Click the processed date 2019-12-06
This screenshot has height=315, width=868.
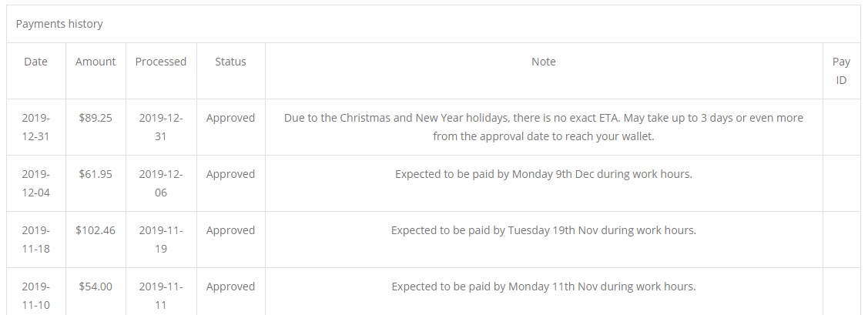(161, 183)
